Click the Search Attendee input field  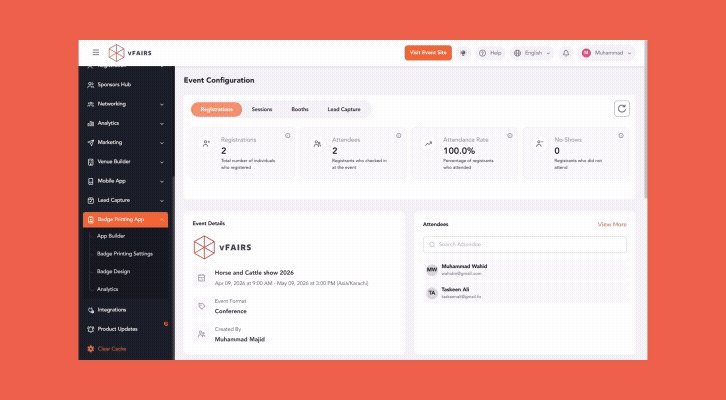point(525,244)
